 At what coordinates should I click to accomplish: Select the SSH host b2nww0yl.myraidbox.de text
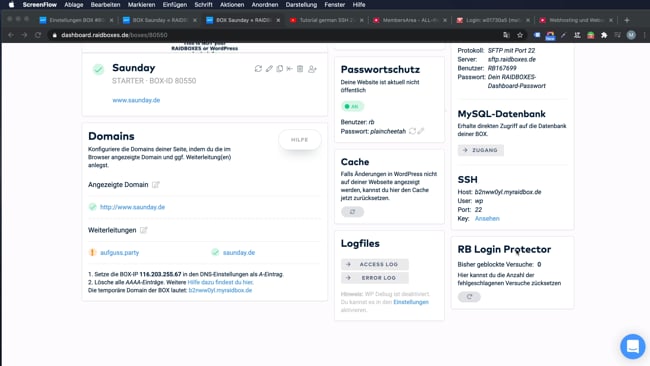tap(508, 192)
